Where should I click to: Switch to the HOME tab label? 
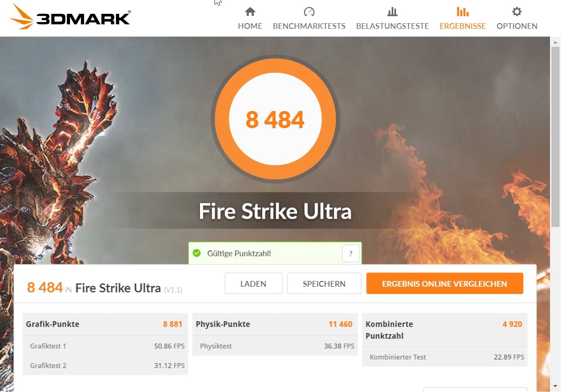(x=250, y=26)
